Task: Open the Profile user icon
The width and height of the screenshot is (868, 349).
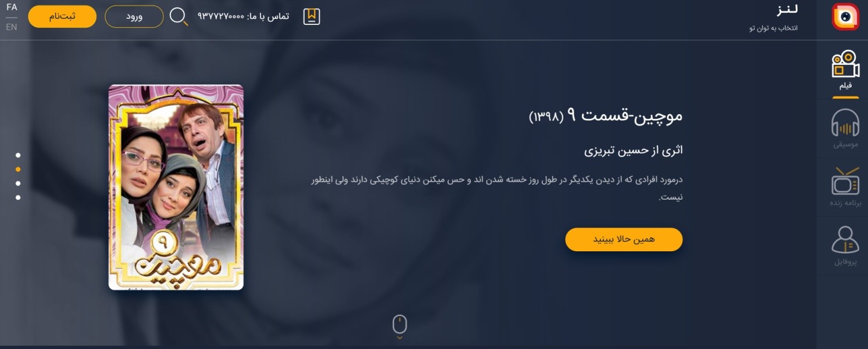Action: (846, 240)
